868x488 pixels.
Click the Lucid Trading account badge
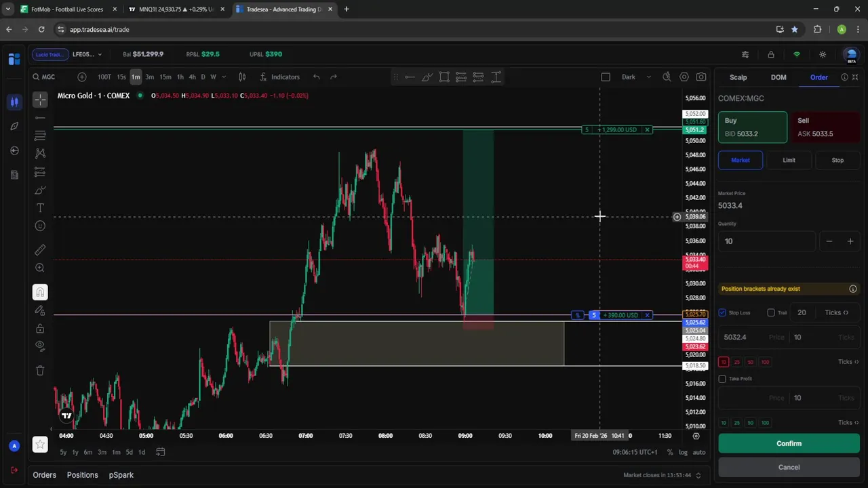(49, 54)
